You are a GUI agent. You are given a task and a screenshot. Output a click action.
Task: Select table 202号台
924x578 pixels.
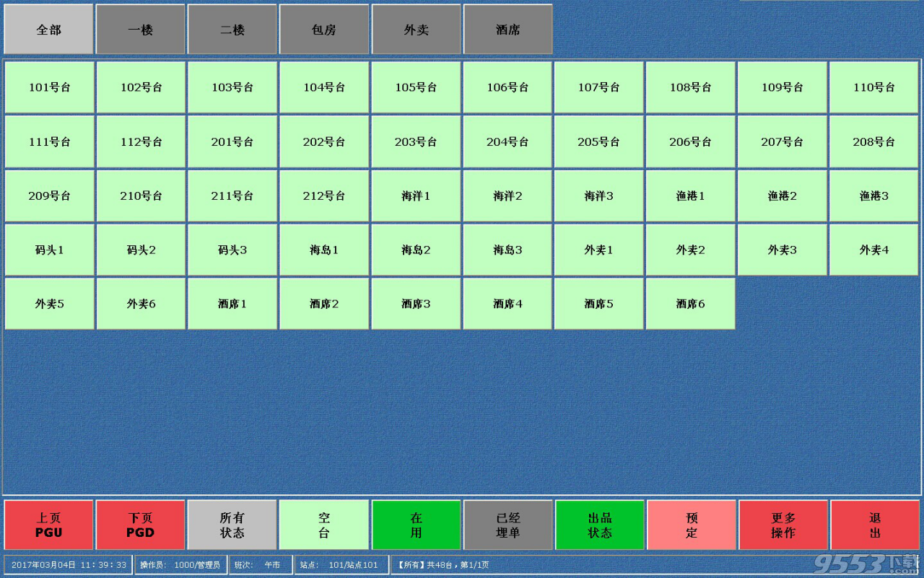324,141
